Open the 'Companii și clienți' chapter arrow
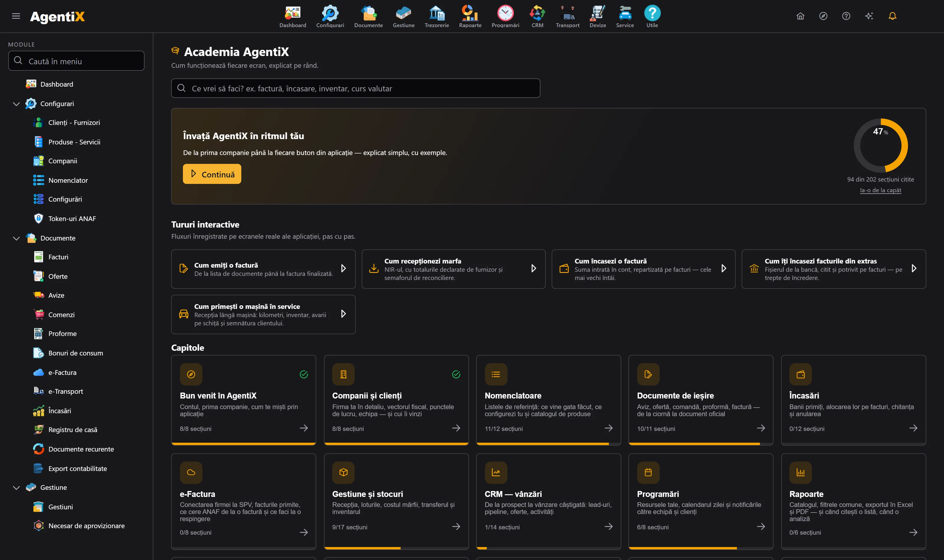 (456, 428)
